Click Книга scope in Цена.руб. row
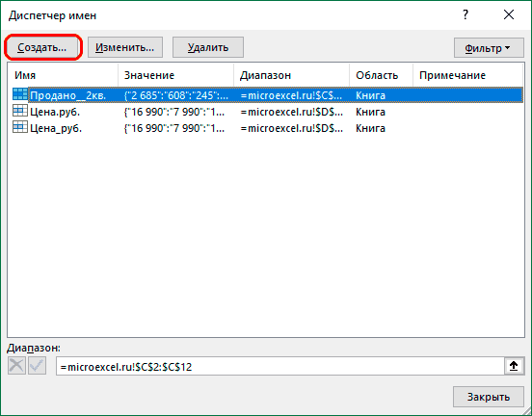Image resolution: width=532 pixels, height=416 pixels. (x=370, y=112)
